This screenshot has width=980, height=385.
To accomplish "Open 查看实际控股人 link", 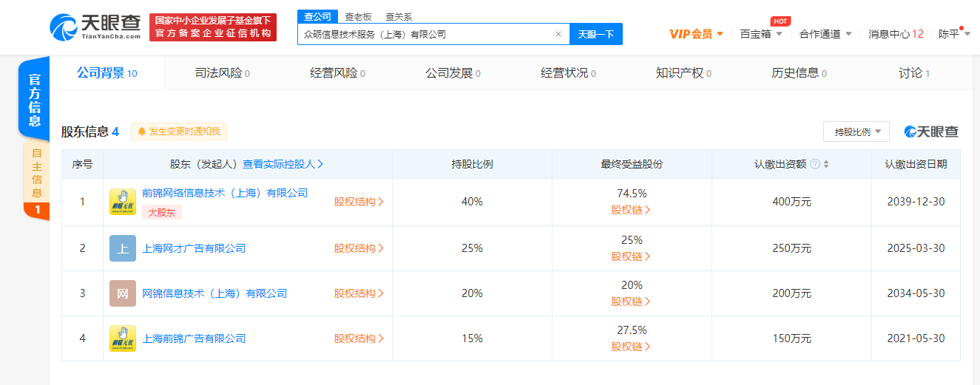I will (283, 164).
